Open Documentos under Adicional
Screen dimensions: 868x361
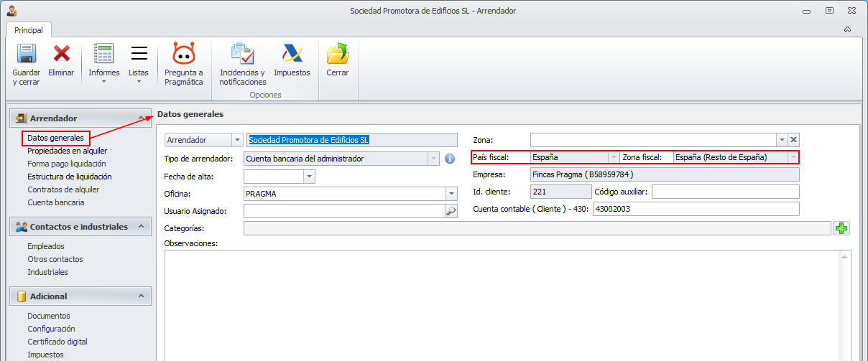click(49, 316)
